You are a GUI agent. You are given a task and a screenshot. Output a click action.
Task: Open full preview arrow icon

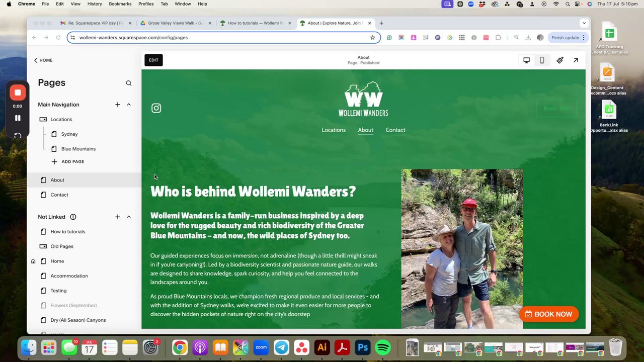pos(576,60)
